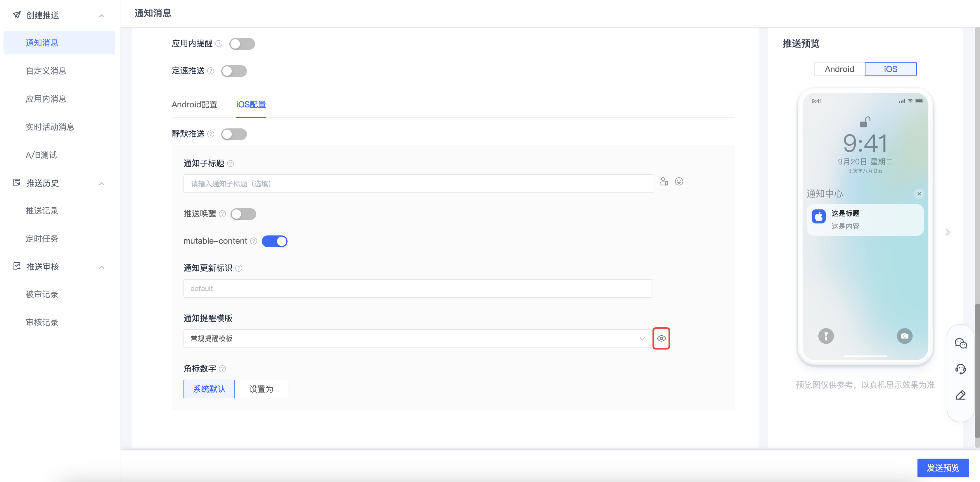The height and width of the screenshot is (482, 980).
Task: Close the notification center in phone preview
Action: (919, 194)
